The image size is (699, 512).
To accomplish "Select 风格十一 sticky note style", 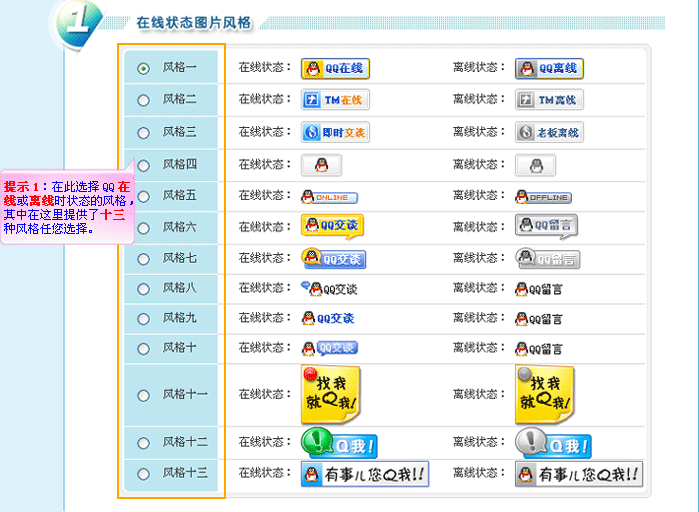I will (143, 395).
